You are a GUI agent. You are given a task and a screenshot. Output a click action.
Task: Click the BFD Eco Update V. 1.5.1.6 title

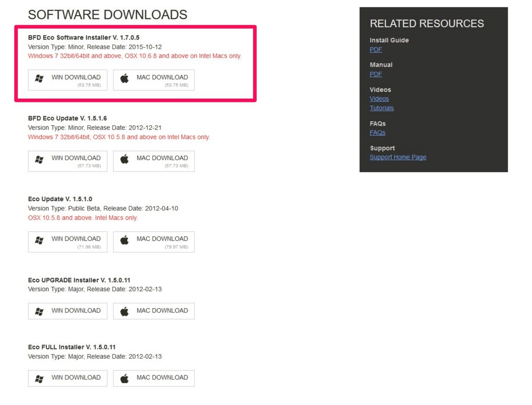pyautogui.click(x=68, y=119)
